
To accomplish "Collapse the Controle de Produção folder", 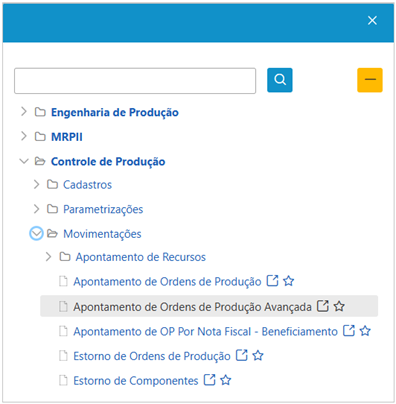I will click(24, 161).
